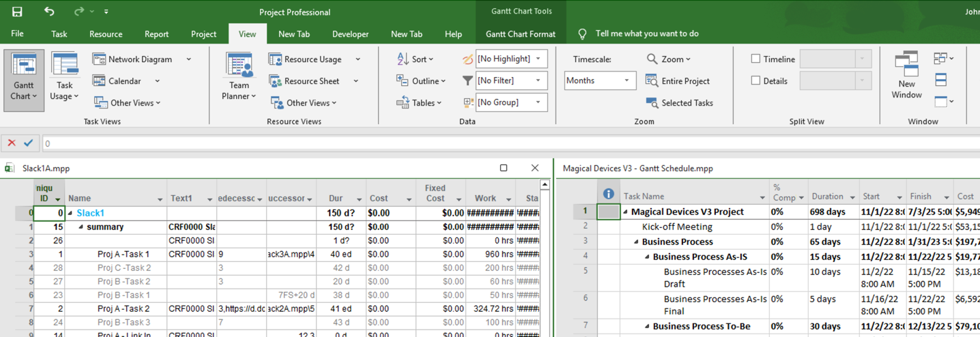Switch to the Task ribbon tab
Screen dimensions: 980x337
[x=59, y=33]
